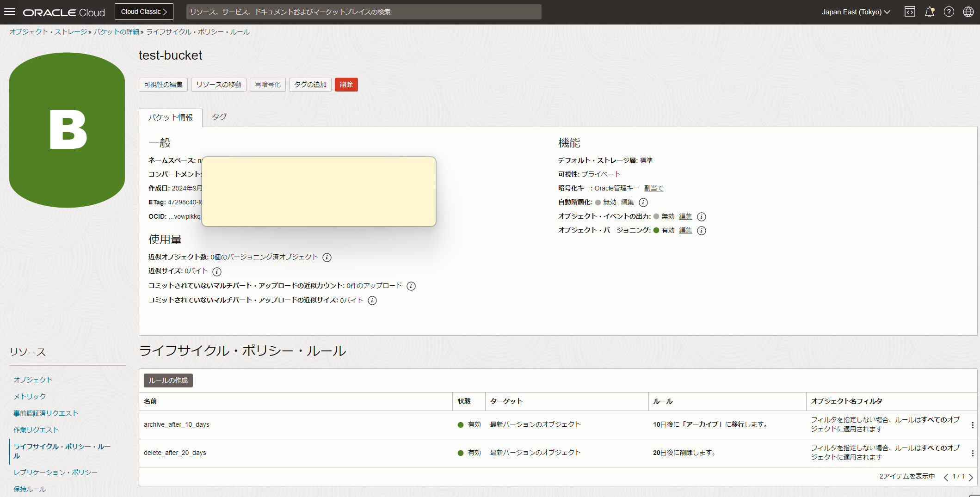This screenshot has width=980, height=497.
Task: Click the delete_after_20_days rule name
Action: click(175, 453)
